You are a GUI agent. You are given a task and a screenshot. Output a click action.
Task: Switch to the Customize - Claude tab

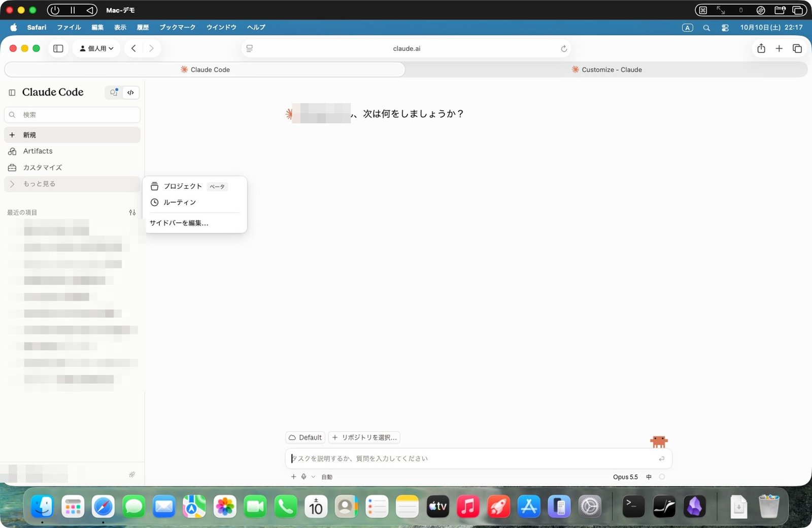[606, 70]
